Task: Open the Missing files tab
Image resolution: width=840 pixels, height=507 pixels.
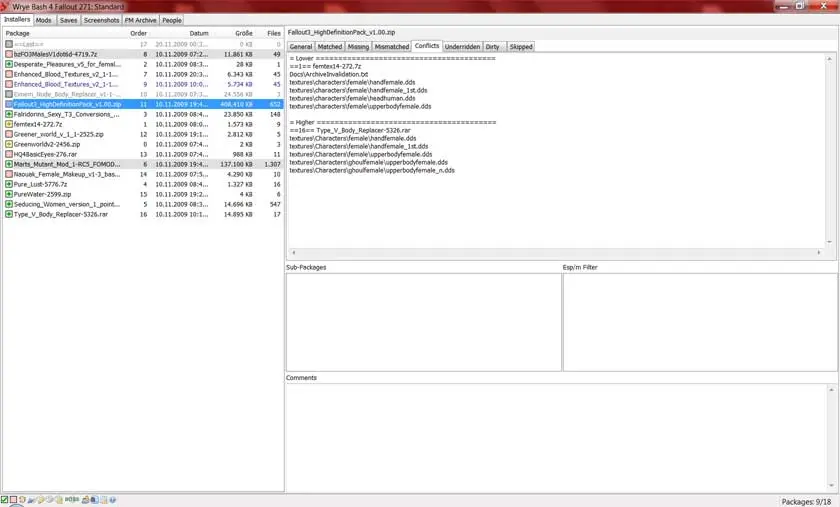Action: 358,47
